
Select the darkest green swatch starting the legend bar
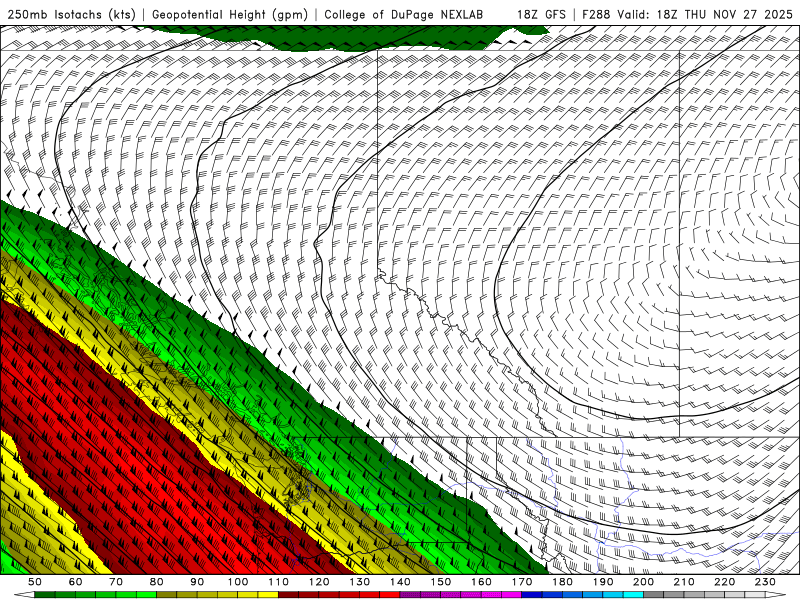point(45,595)
